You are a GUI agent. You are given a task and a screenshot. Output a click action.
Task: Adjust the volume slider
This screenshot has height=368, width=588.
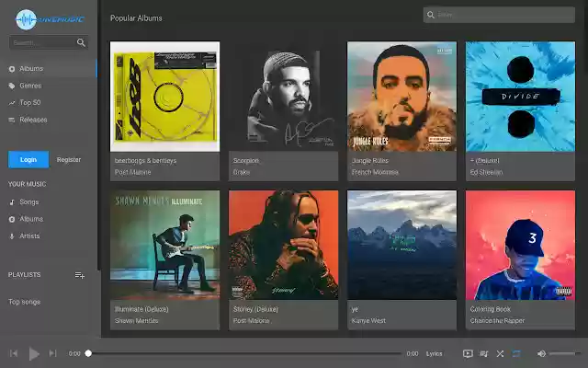564,353
